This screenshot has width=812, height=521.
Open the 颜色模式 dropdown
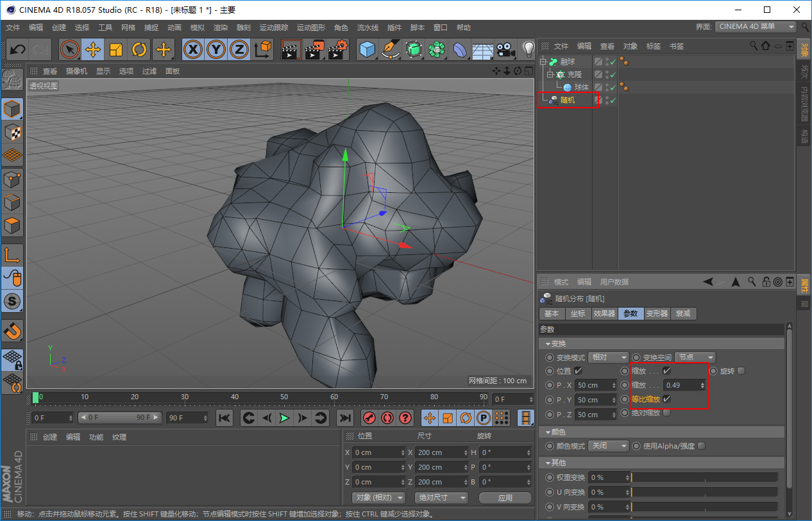[609, 445]
